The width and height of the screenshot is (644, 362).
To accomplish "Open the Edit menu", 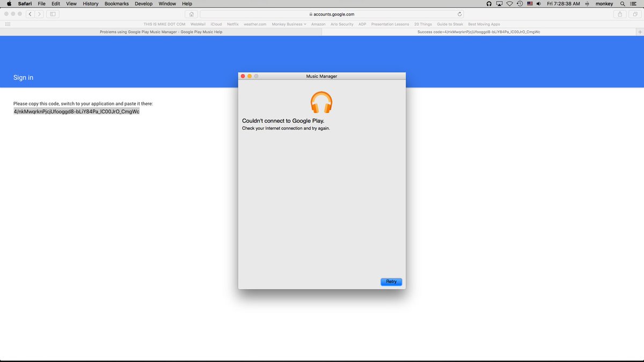I will pyautogui.click(x=56, y=4).
